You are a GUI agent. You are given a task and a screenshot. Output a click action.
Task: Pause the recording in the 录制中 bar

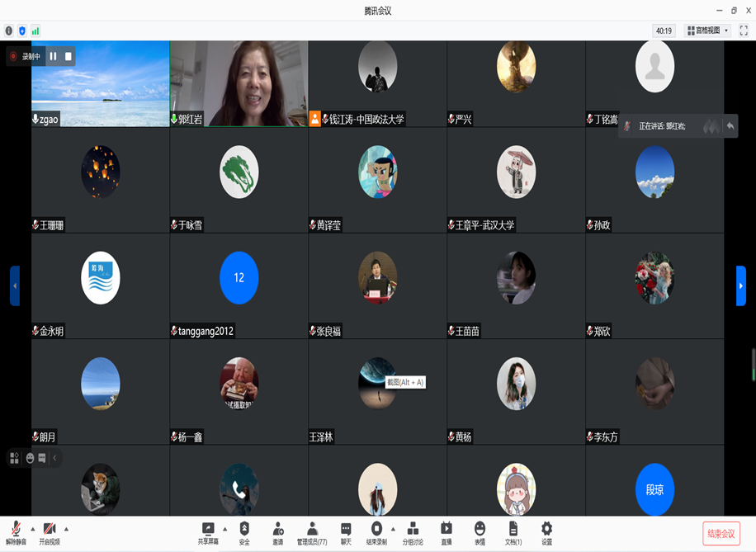(53, 56)
